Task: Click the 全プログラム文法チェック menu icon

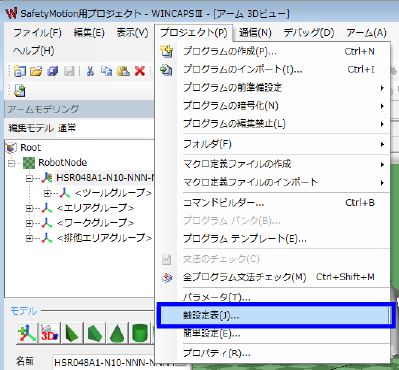Action: [x=166, y=277]
